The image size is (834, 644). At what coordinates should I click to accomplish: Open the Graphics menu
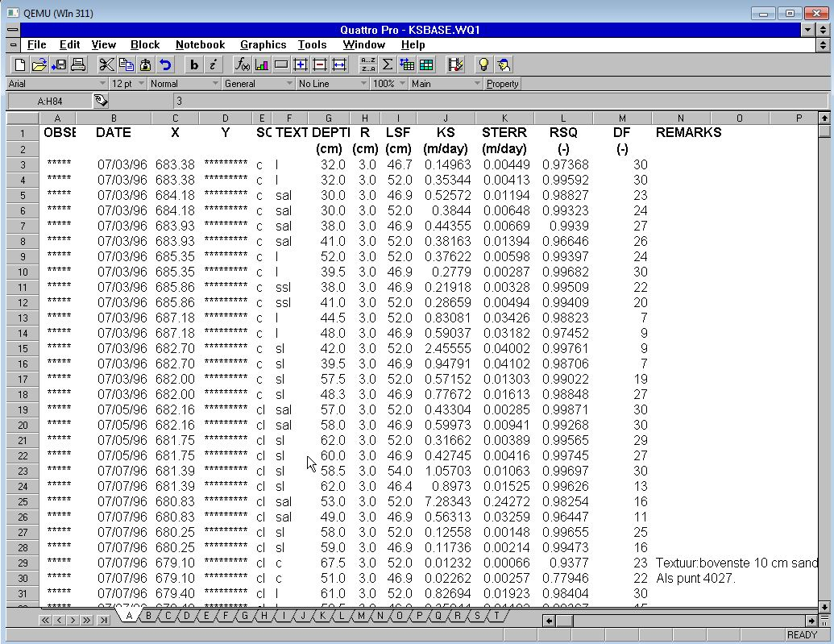[x=263, y=45]
